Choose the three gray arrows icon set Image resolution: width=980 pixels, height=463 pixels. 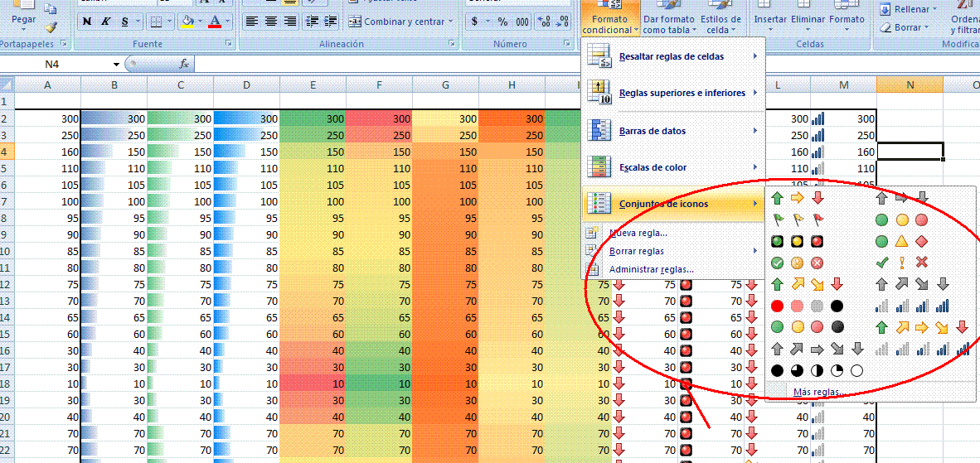(x=902, y=198)
